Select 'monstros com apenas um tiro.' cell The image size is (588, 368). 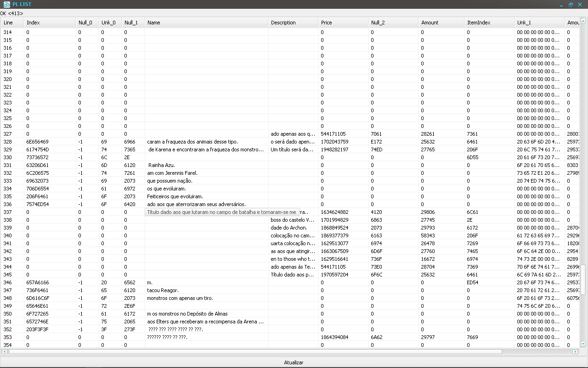(x=207, y=298)
